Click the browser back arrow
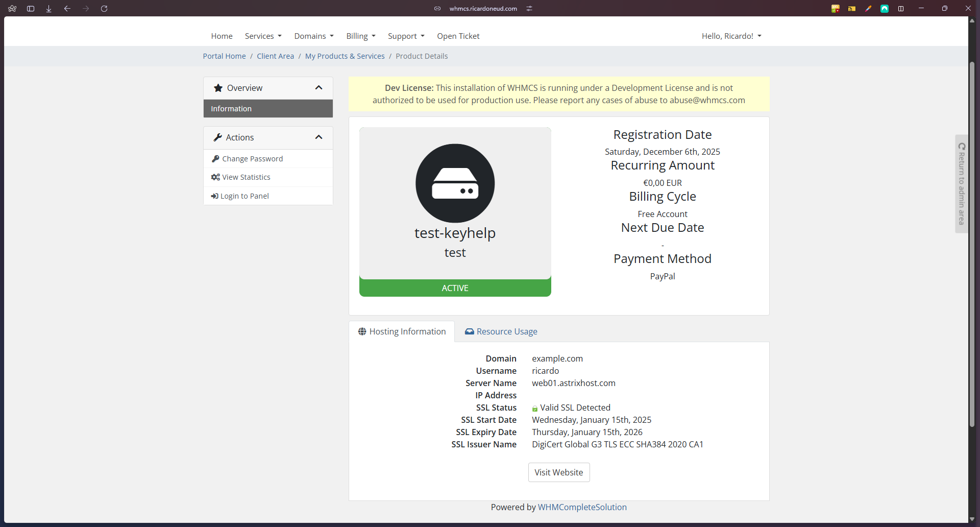This screenshot has width=980, height=527. pos(67,9)
